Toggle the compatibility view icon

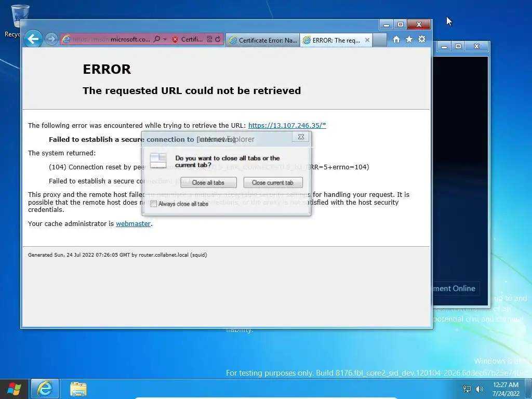tap(210, 39)
